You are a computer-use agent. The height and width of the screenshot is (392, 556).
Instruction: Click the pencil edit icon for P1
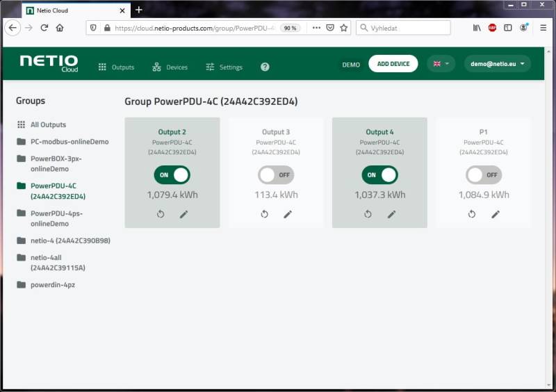click(x=496, y=214)
